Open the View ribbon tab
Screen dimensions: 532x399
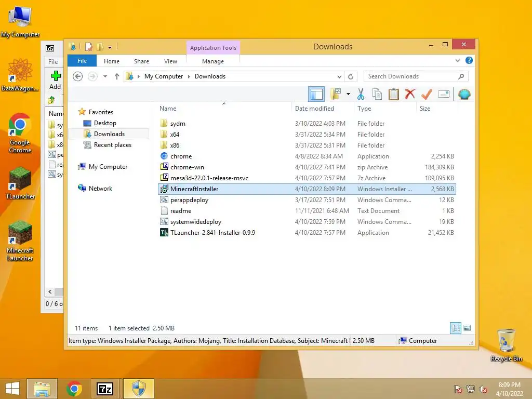pos(170,61)
